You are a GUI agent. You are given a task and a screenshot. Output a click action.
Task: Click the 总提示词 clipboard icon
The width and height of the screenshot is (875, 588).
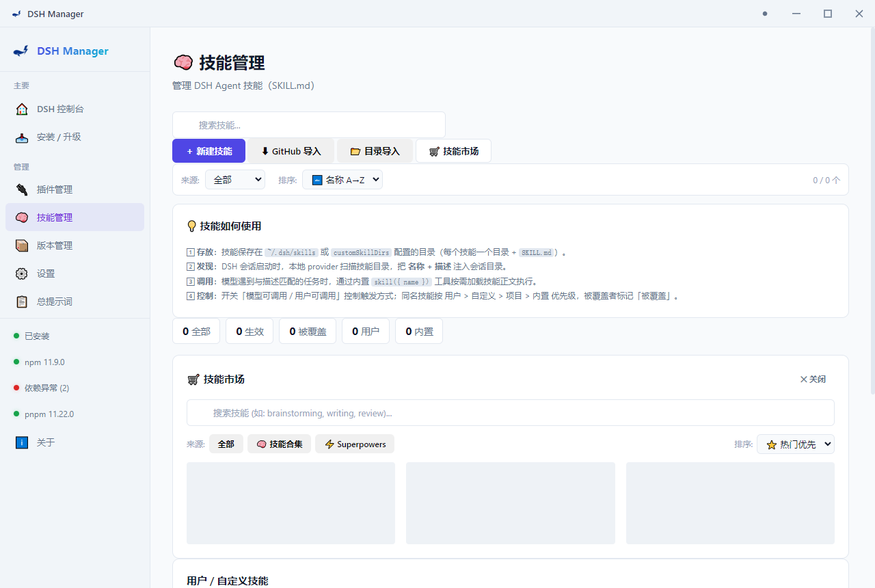tap(22, 302)
